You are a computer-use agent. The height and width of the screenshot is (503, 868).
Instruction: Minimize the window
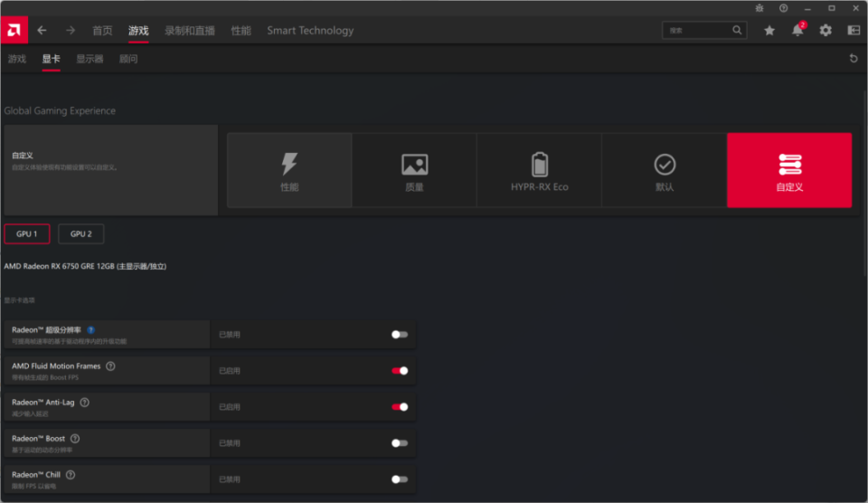pos(807,8)
